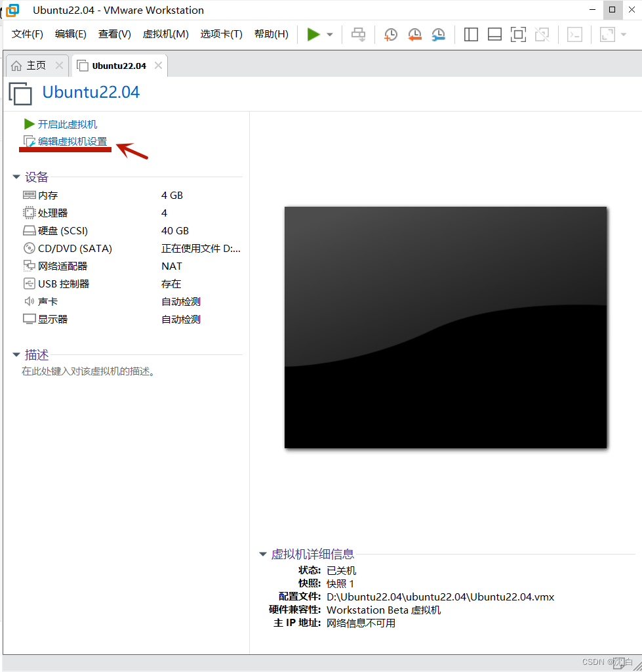Click the 正在使用文件 D:... value
This screenshot has height=672, width=642.
[201, 249]
